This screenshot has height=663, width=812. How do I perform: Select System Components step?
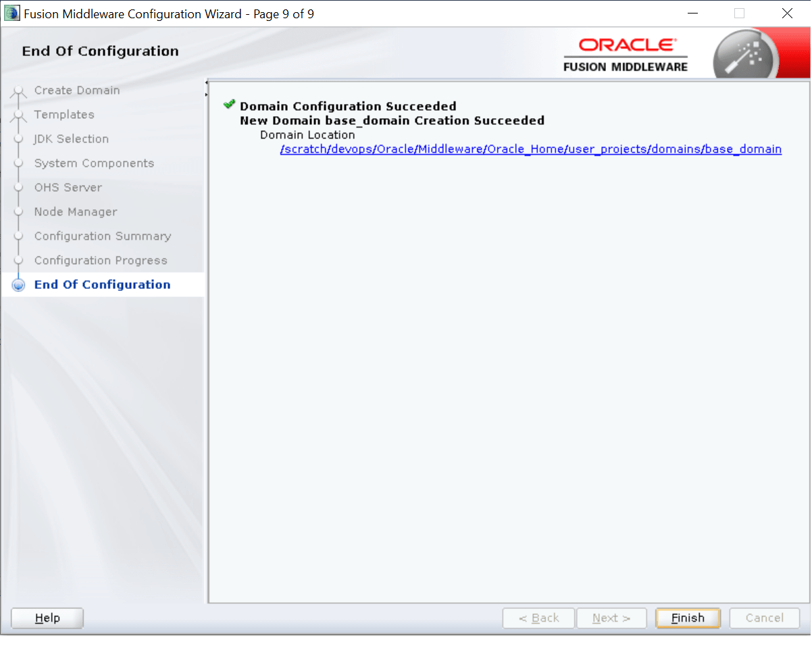[x=94, y=163]
